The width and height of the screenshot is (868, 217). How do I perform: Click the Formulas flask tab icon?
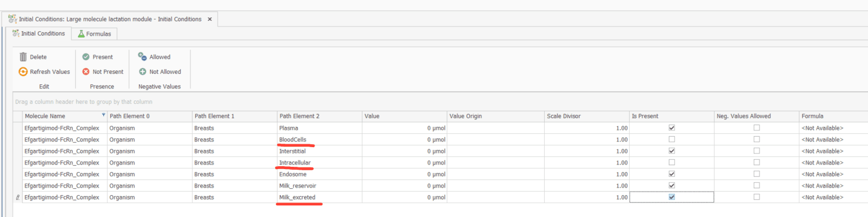click(81, 34)
